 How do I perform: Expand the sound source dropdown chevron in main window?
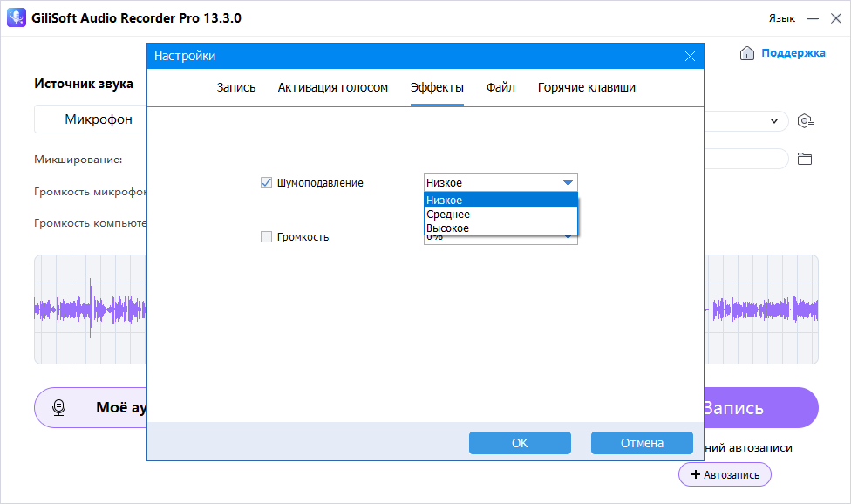[x=774, y=121]
